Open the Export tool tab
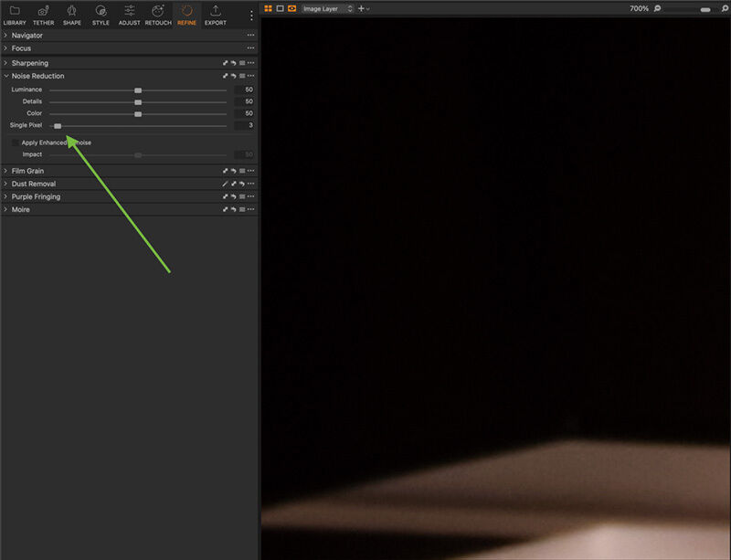 click(x=216, y=15)
